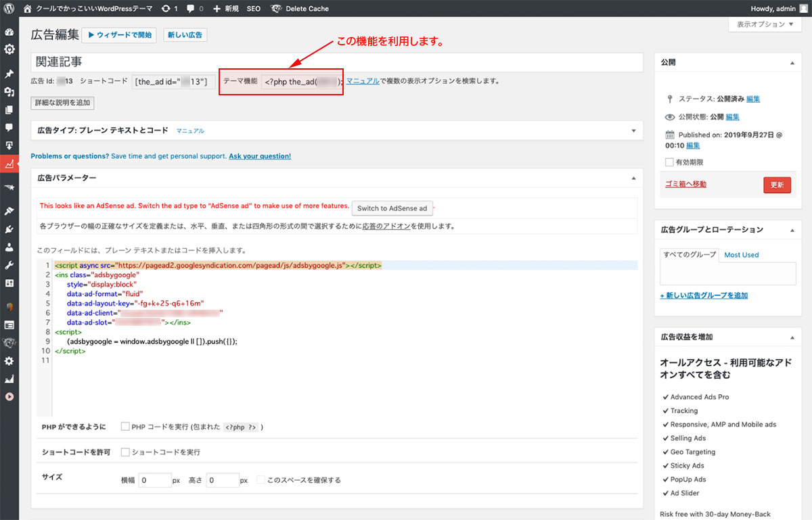Screen dimensions: 812x520
Task: Click the shooting star sidebar icon
Action: point(9,187)
